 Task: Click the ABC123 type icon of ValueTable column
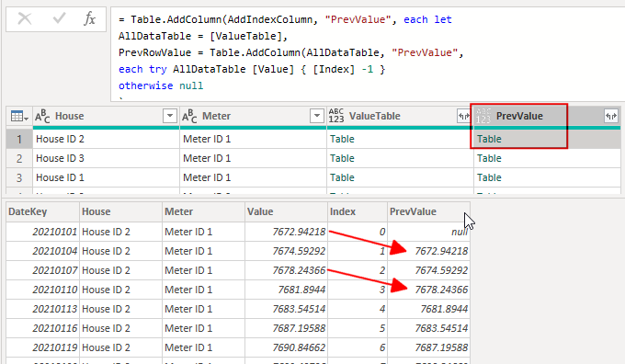coord(336,116)
